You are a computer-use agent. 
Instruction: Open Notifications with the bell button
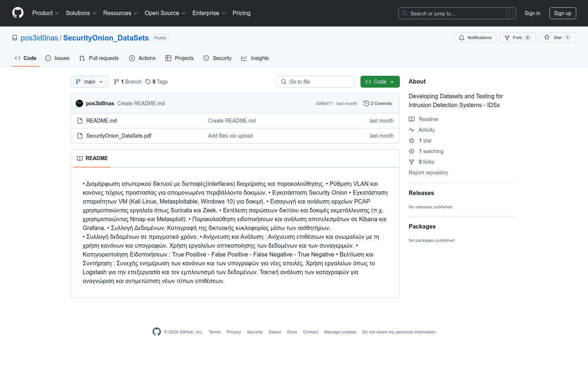(475, 38)
